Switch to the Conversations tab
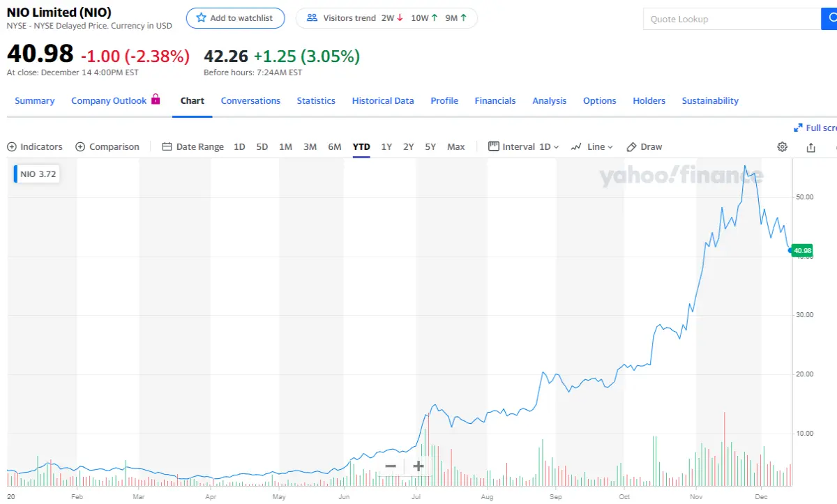837x504 pixels. pos(250,101)
